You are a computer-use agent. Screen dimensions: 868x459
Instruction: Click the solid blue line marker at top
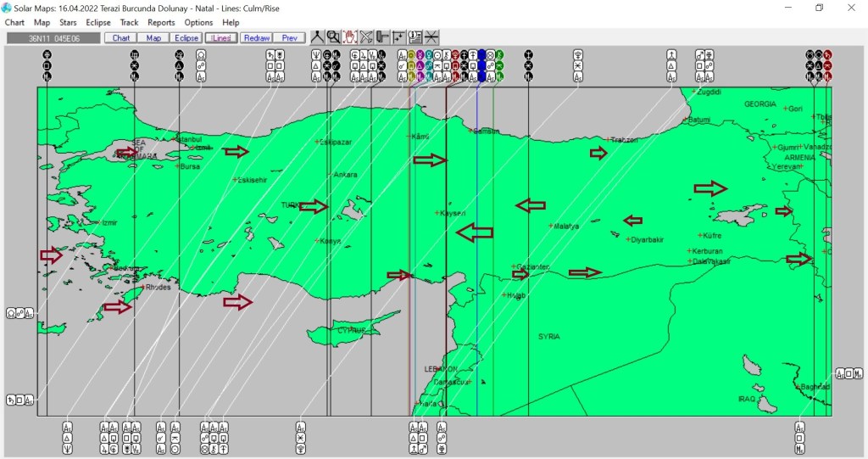481,65
